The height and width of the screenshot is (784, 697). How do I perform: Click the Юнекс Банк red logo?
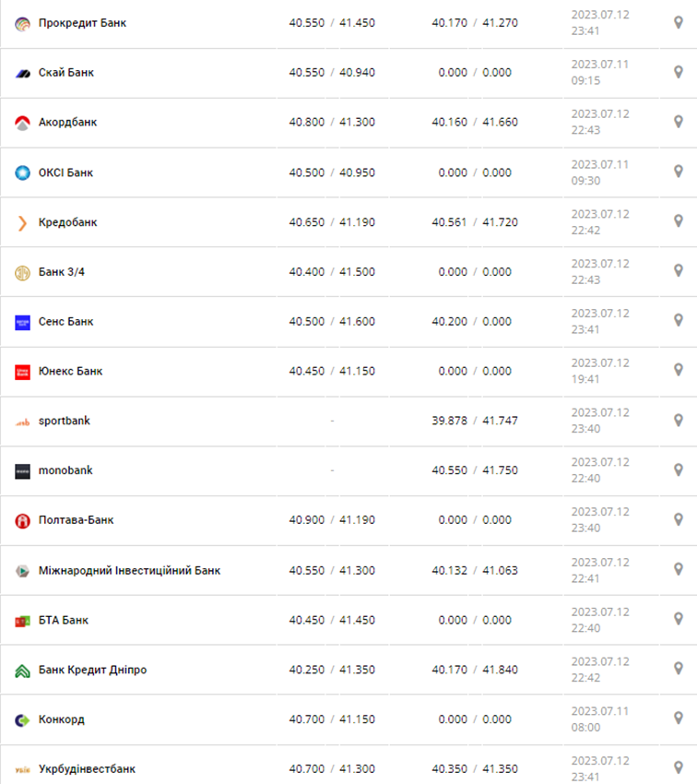point(22,372)
